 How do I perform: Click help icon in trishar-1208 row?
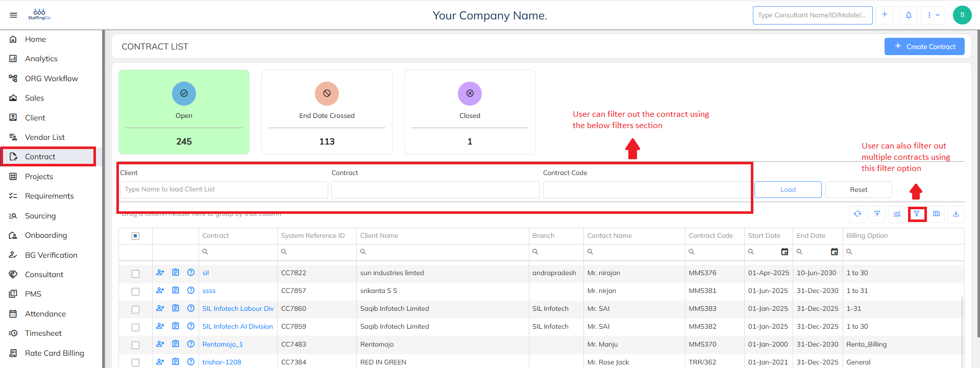coord(191,362)
